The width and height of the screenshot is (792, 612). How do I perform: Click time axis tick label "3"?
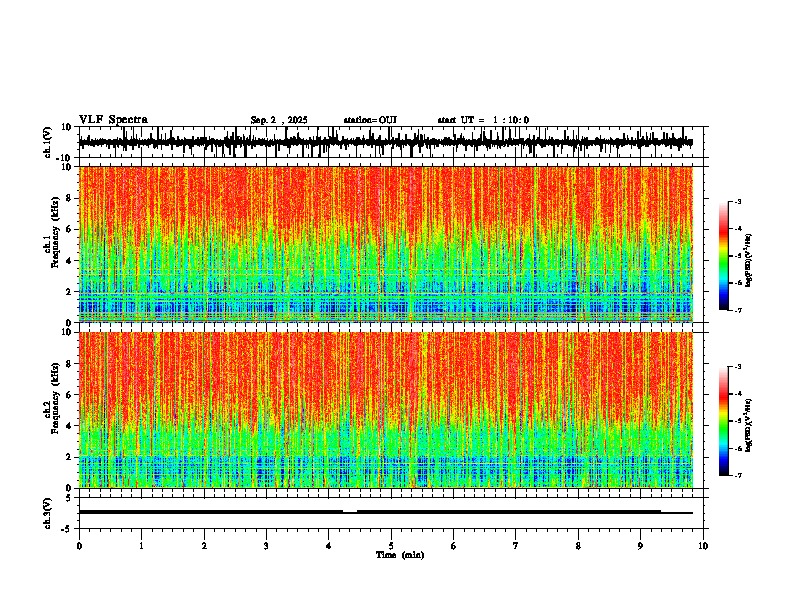click(266, 546)
